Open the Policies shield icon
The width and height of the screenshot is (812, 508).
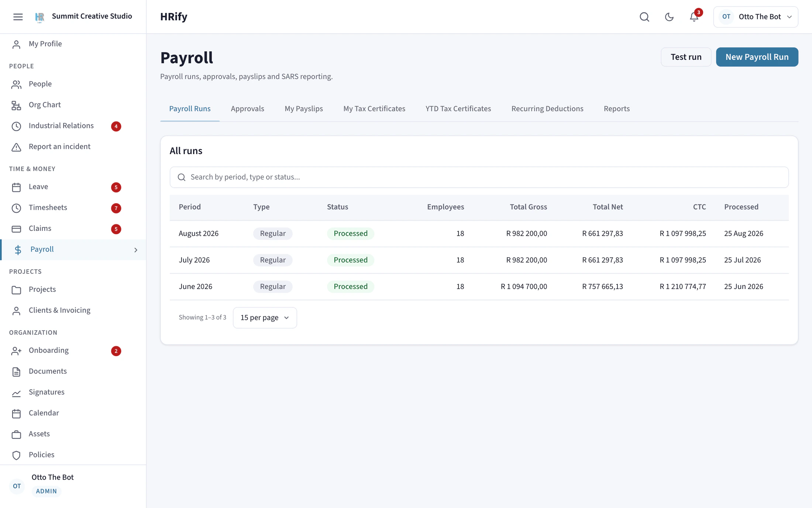click(x=16, y=455)
